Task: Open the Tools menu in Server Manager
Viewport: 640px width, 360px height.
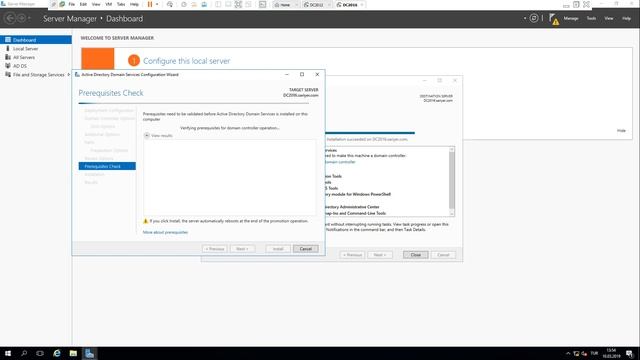Action: 591,18
